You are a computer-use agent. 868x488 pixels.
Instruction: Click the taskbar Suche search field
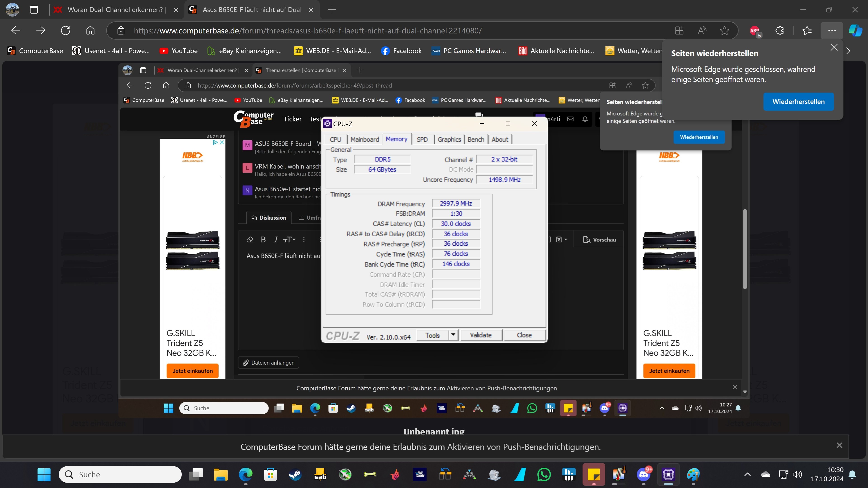click(120, 474)
